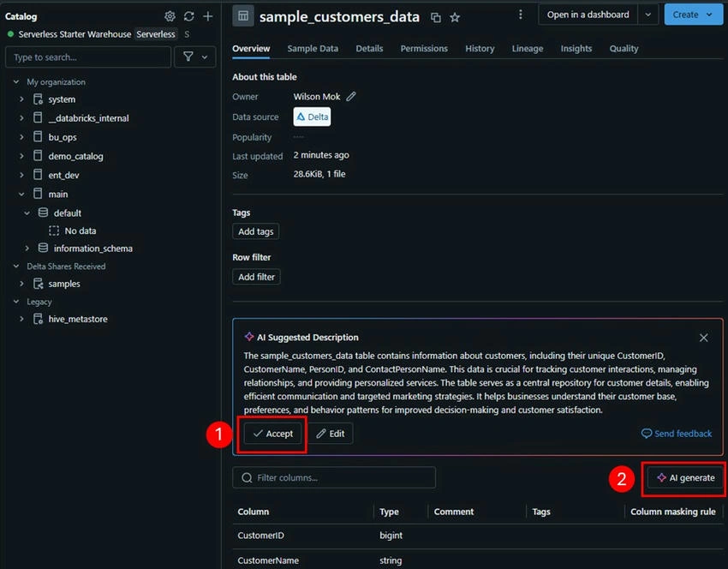Switch to the Sample Data tab

(313, 48)
